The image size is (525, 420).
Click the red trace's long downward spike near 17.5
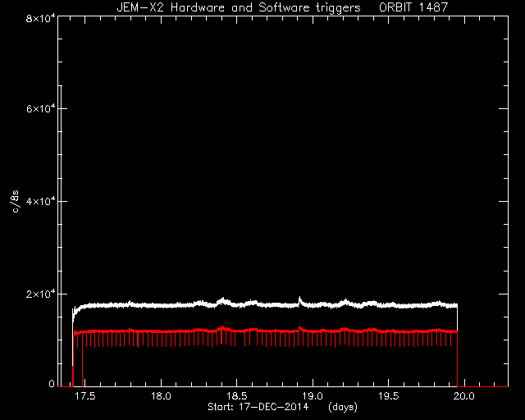pyautogui.click(x=82, y=358)
